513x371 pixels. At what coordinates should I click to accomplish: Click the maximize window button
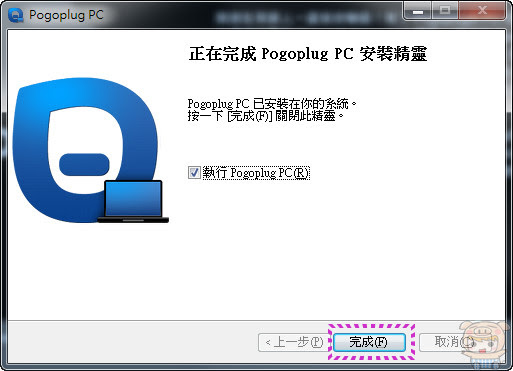(445, 11)
